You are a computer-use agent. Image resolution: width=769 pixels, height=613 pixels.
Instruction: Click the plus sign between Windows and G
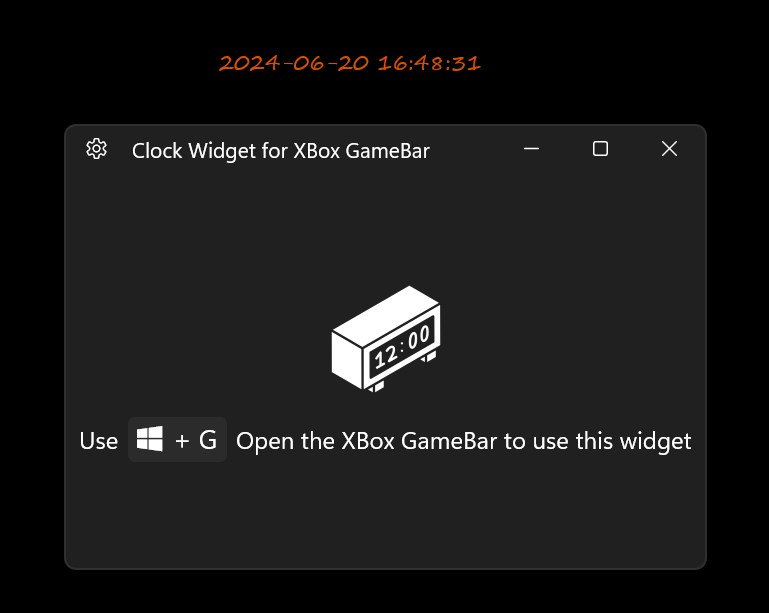point(182,441)
